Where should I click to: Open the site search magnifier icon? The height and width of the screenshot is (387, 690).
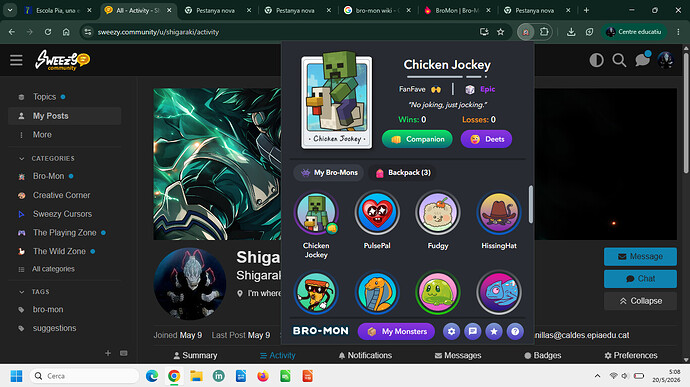(x=619, y=60)
